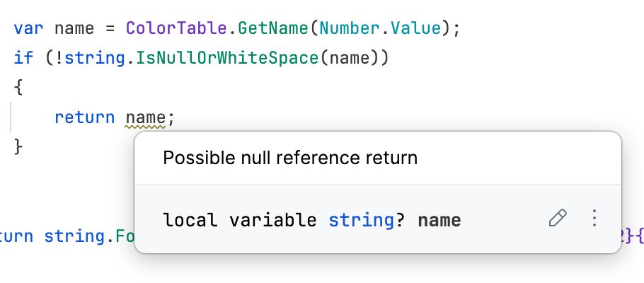Screen dimensions: 644x283
Task: Click the closing curly brace
Action: click(x=18, y=146)
